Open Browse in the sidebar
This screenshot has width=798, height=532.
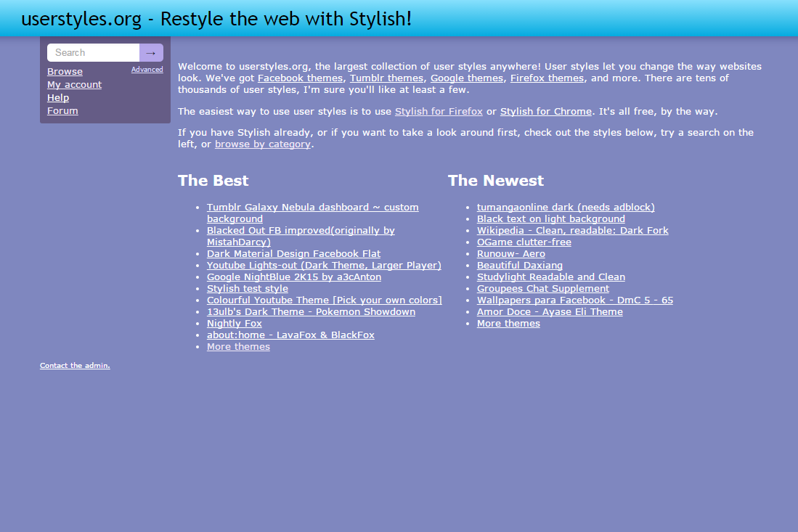65,72
